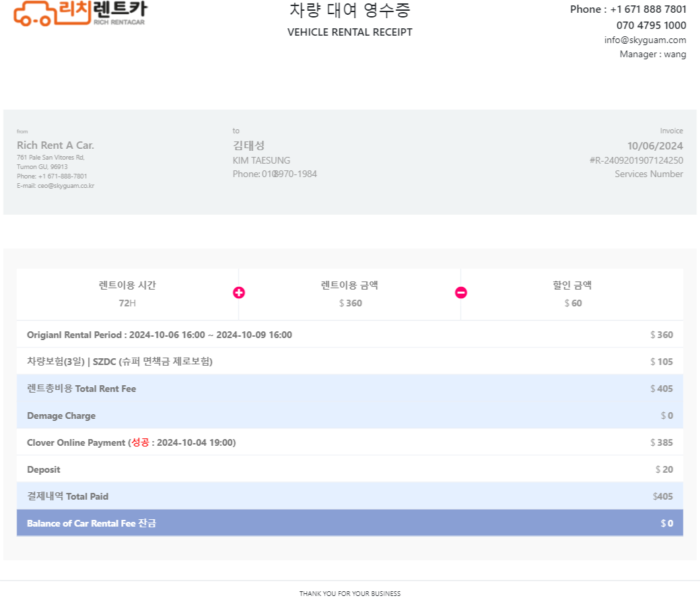Click the ceo@skyguam.co.kr email text
700x598 pixels.
tap(66, 186)
